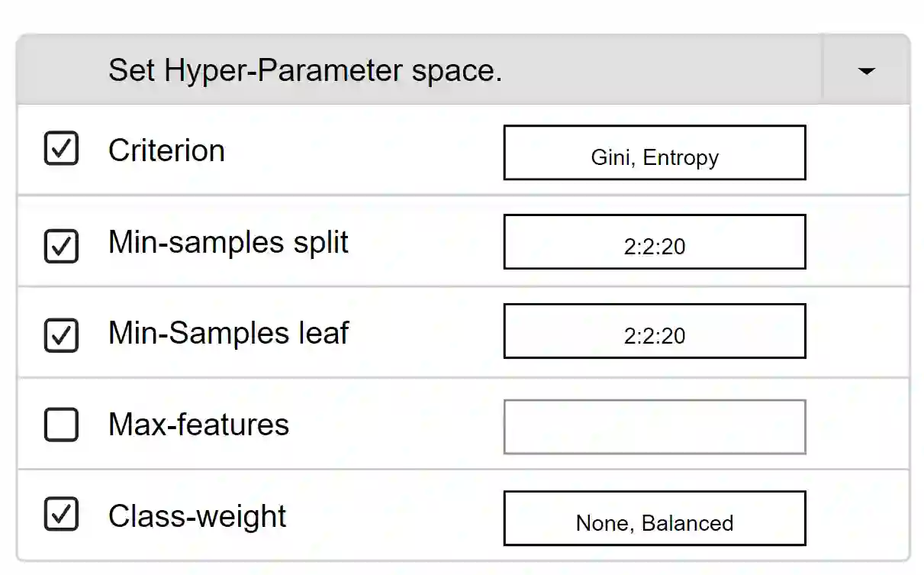Collapse the Hyper-Parameter space dropdown arrow
The image size is (924, 575).
865,71
